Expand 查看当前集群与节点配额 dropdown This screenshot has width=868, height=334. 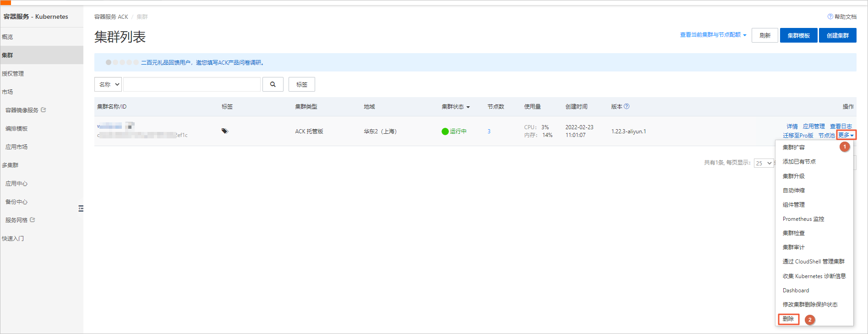pos(713,35)
